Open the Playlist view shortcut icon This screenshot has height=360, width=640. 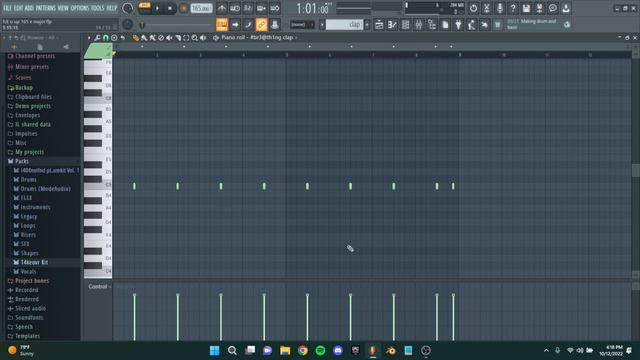pos(379,25)
